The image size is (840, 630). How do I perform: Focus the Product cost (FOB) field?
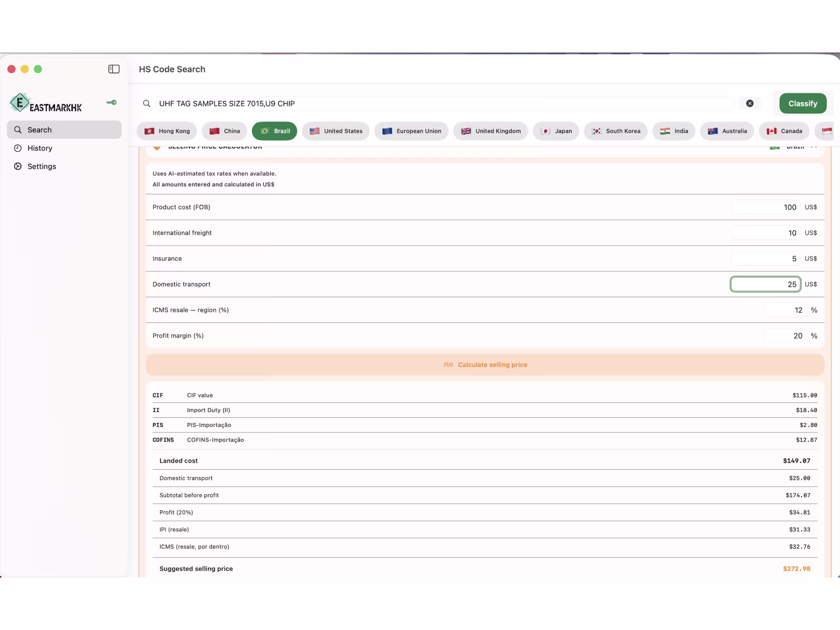(765, 207)
